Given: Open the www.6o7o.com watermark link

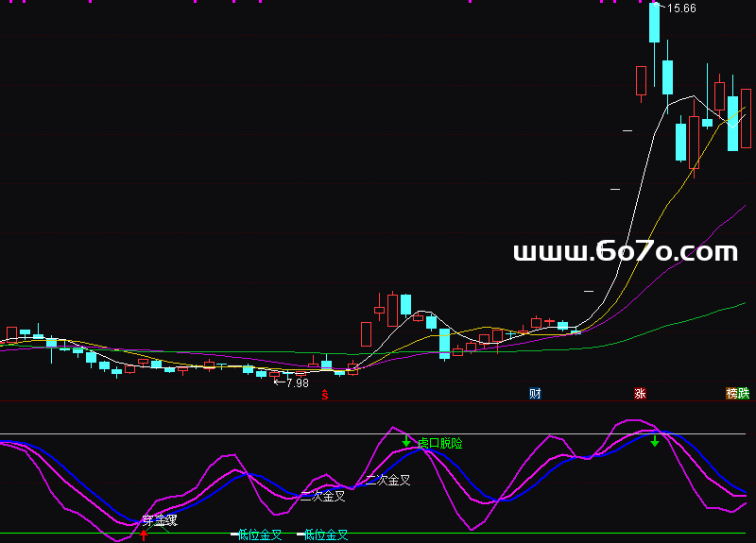Looking at the screenshot, I should [625, 252].
